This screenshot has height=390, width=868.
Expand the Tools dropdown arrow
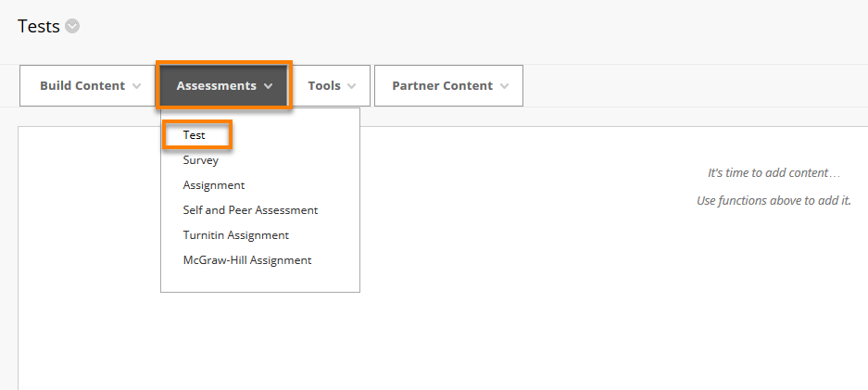[351, 86]
